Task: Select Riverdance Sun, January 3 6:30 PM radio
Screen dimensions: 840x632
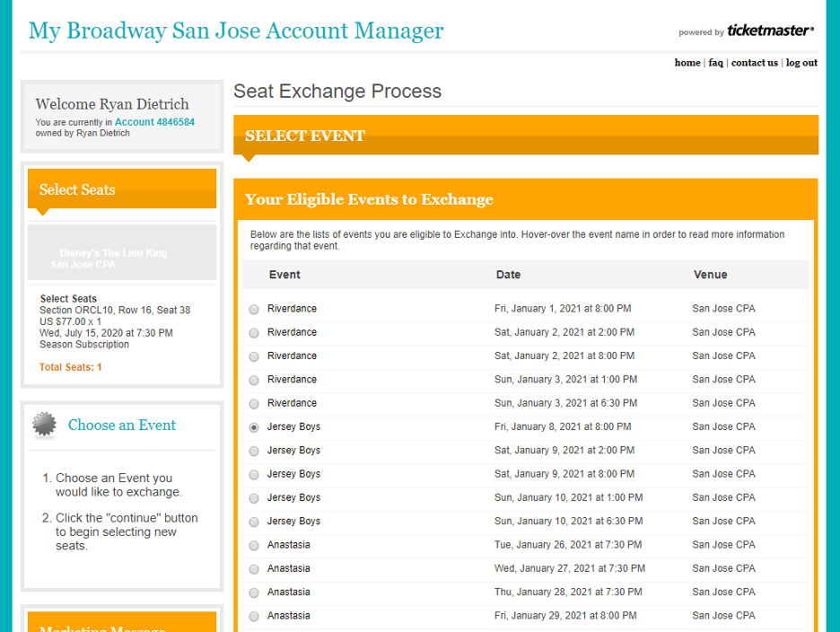Action: pos(254,404)
